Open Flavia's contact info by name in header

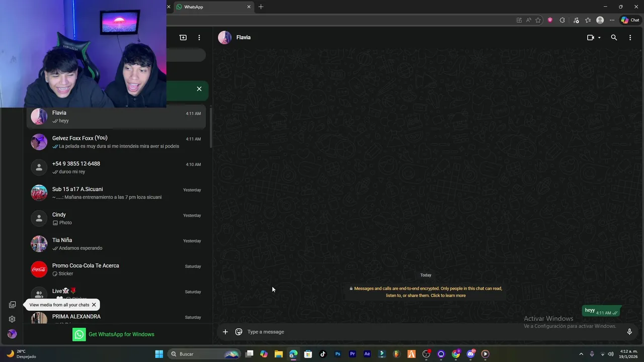click(244, 37)
